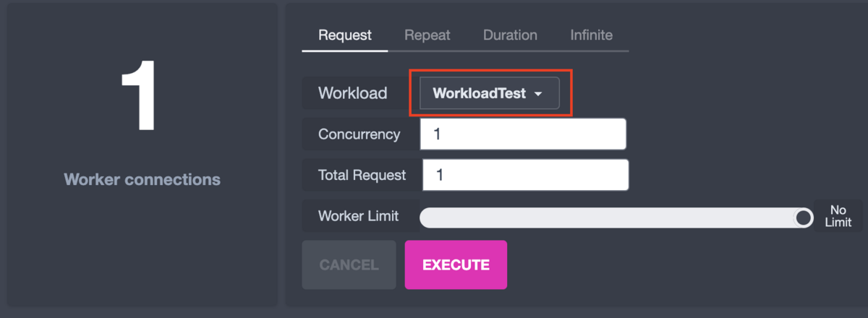Click the Worker connections caption
This screenshot has height=318, width=868.
142,179
